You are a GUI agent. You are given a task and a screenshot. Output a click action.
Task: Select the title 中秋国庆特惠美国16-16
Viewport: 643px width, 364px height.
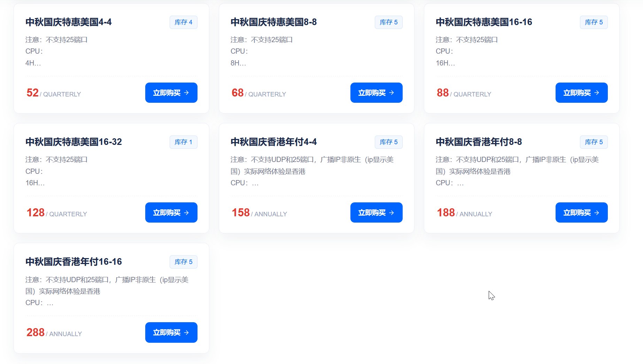[484, 22]
